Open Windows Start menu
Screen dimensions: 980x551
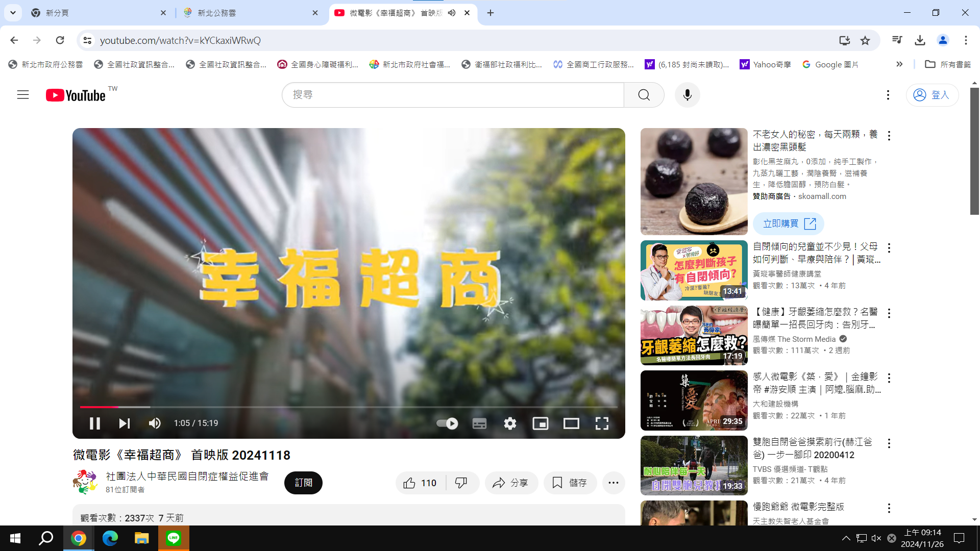coord(15,538)
